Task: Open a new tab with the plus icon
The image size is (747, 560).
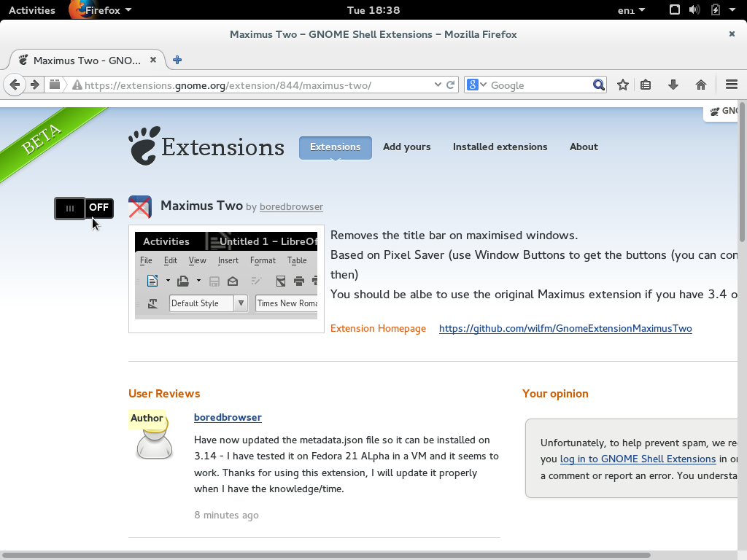Action: [177, 60]
